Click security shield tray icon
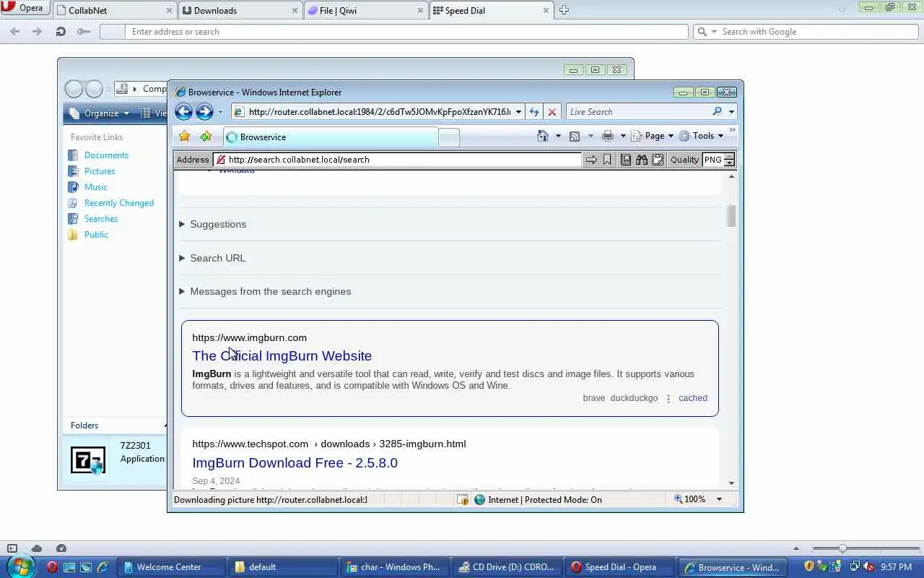Viewport: 924px width, 578px height. coord(809,566)
